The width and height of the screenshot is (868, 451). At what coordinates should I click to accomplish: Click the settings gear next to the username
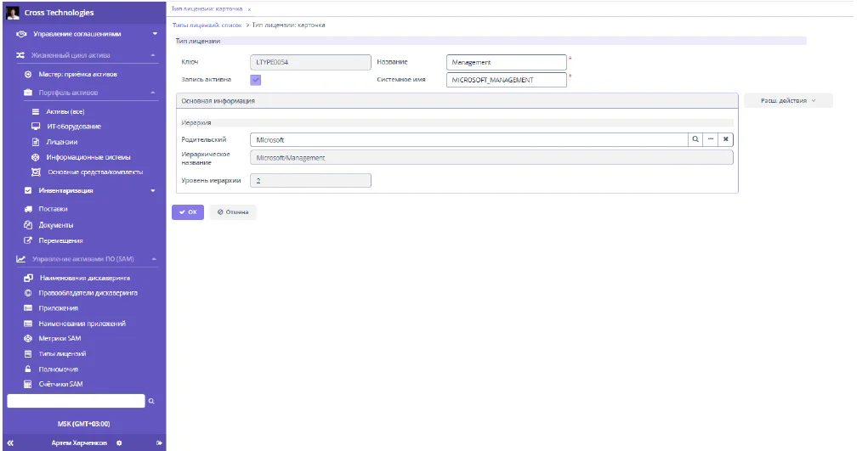tap(119, 443)
